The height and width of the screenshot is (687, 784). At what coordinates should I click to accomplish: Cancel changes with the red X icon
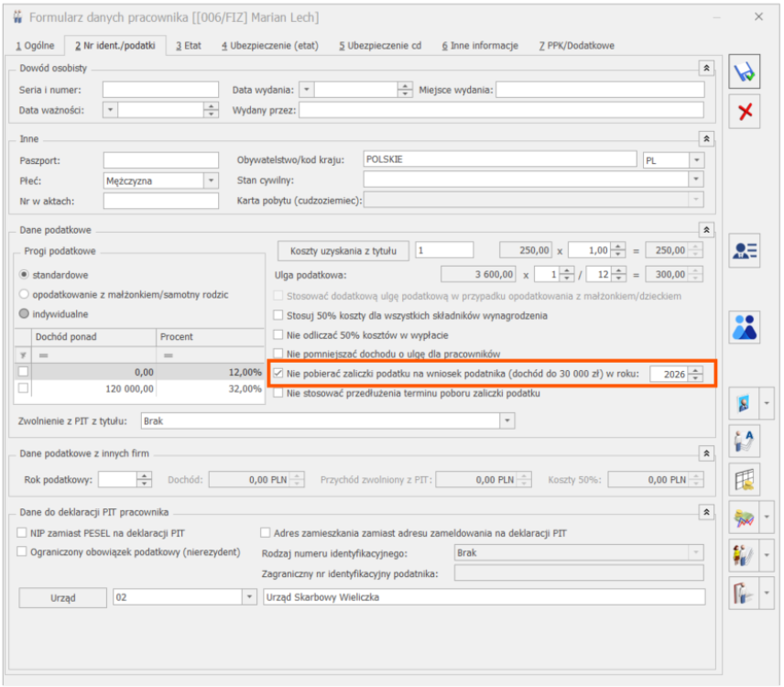pyautogui.click(x=744, y=111)
